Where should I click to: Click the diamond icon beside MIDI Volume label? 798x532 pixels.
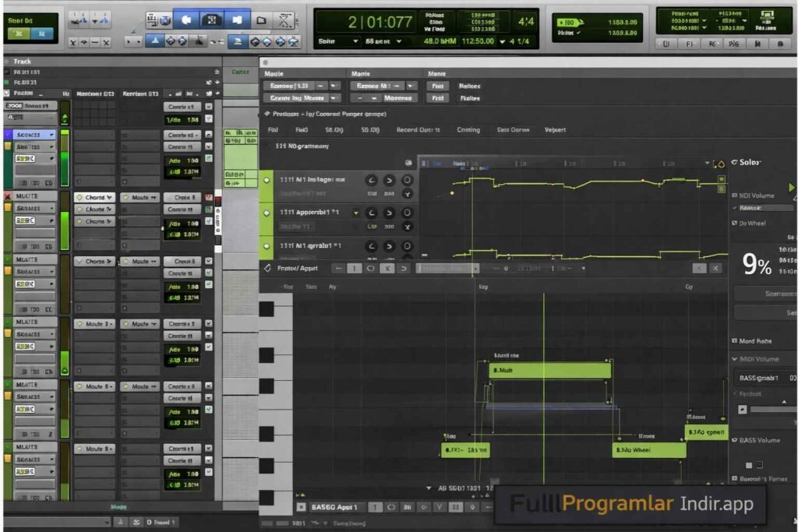coord(735,195)
